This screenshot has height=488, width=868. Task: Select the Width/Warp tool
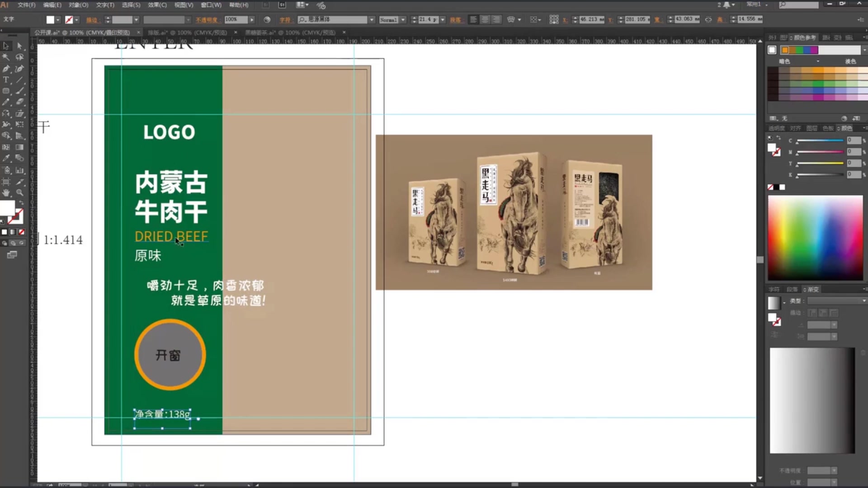(6, 124)
